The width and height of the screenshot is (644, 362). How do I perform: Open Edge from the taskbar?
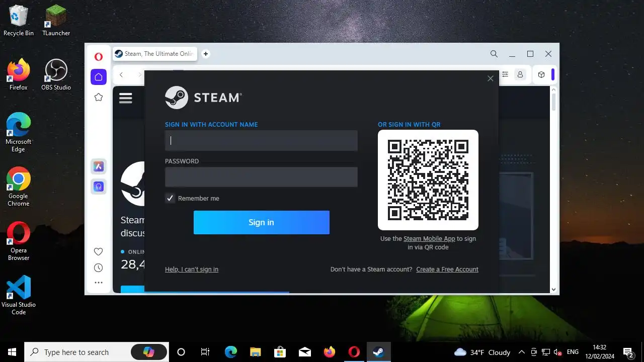[230, 352]
